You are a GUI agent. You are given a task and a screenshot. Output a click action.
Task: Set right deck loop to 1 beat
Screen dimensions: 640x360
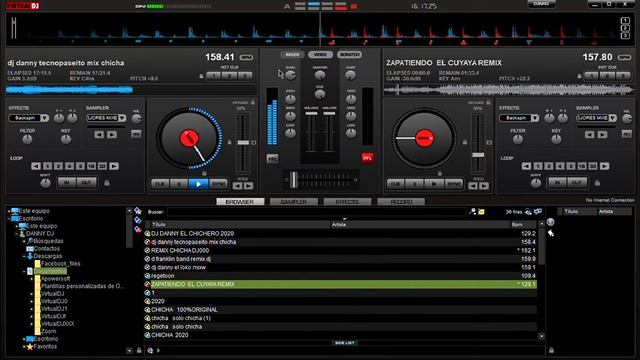538,166
